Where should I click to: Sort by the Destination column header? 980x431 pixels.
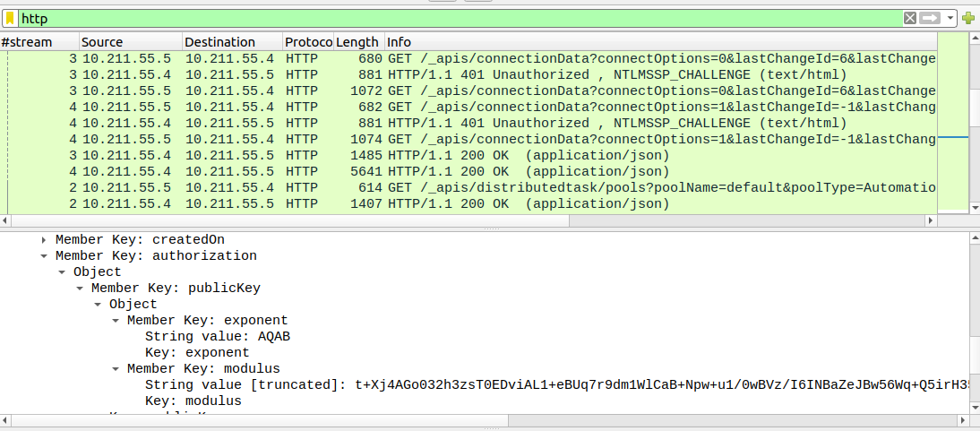[x=233, y=42]
